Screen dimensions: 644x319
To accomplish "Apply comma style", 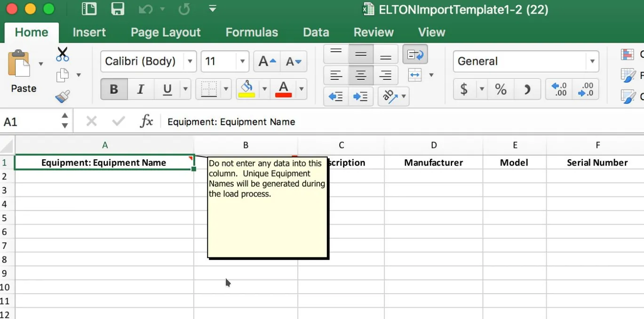I will [x=527, y=89].
